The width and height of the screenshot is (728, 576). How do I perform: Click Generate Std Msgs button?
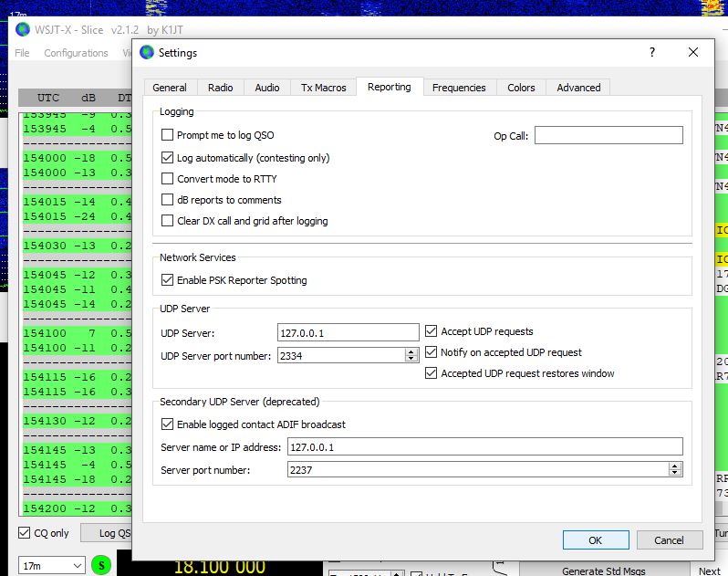point(604,571)
